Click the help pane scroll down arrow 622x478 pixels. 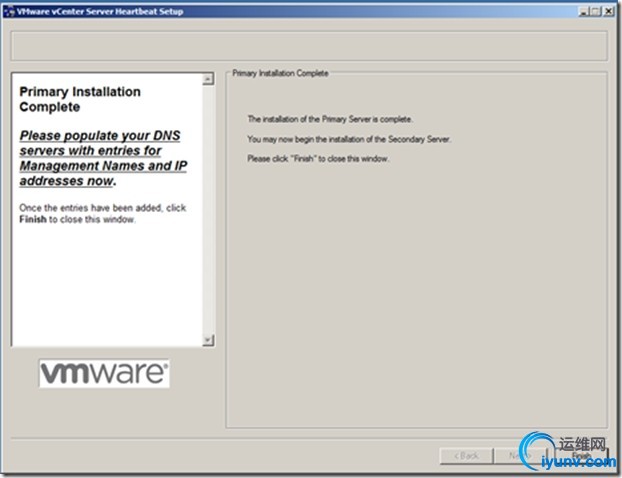coord(208,340)
